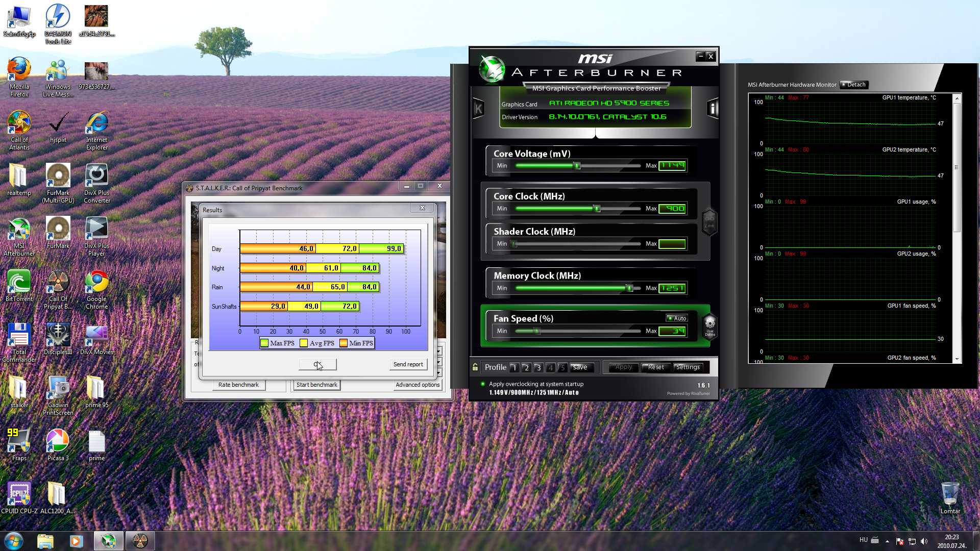The height and width of the screenshot is (551, 980).
Task: Open Mozilla Firefox desktop icon
Action: coord(19,77)
